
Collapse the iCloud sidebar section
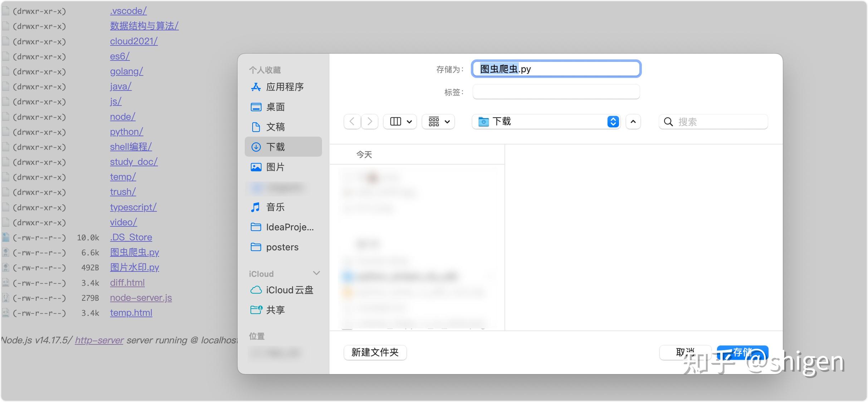click(316, 274)
